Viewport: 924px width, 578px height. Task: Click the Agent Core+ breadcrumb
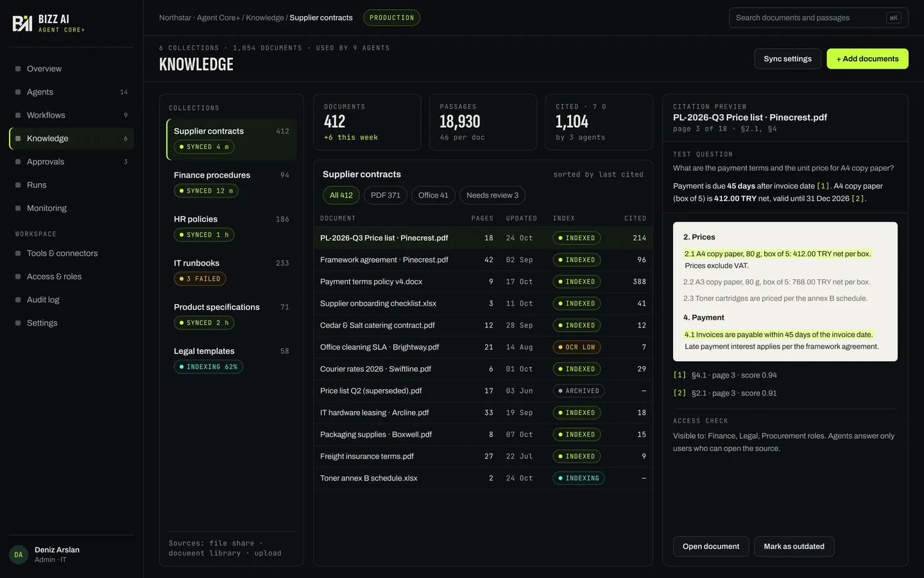[218, 18]
